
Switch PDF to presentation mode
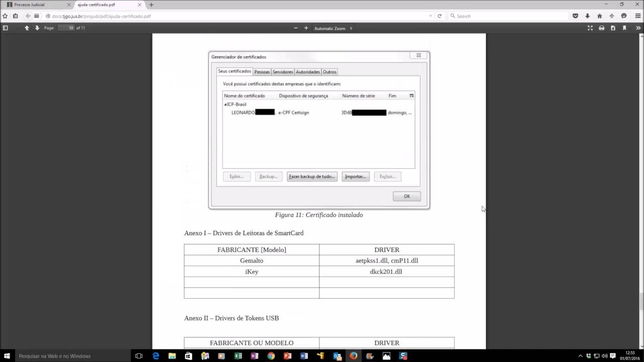590,28
